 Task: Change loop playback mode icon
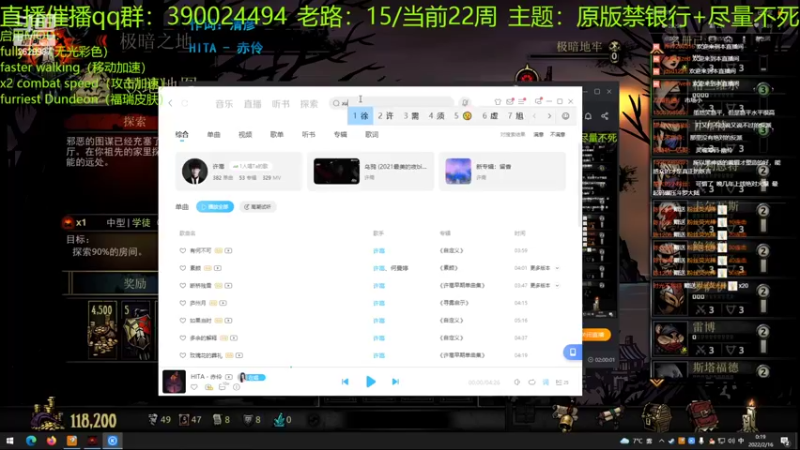click(532, 382)
